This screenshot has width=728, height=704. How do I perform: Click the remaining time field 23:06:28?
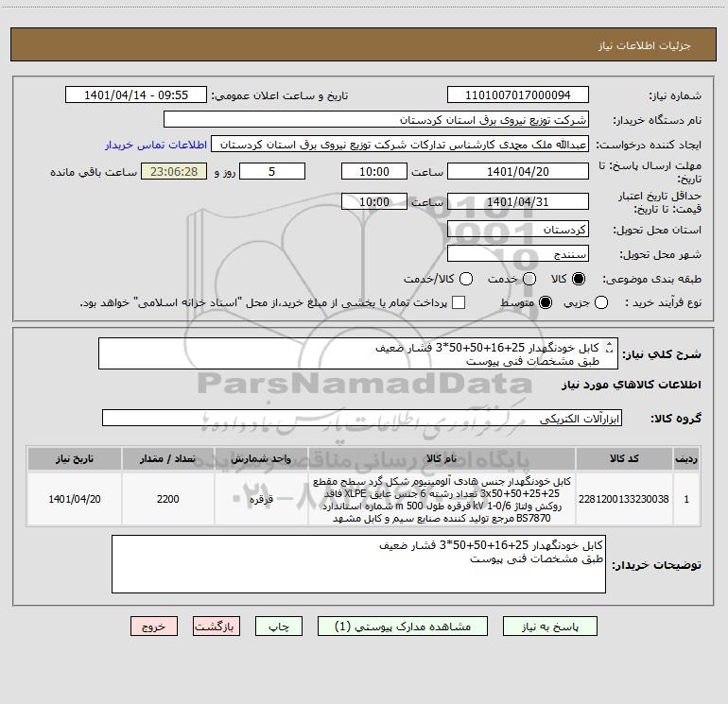click(174, 171)
